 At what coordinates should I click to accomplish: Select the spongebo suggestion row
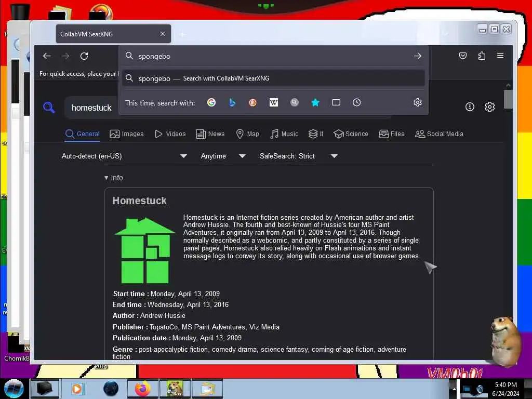(x=273, y=78)
